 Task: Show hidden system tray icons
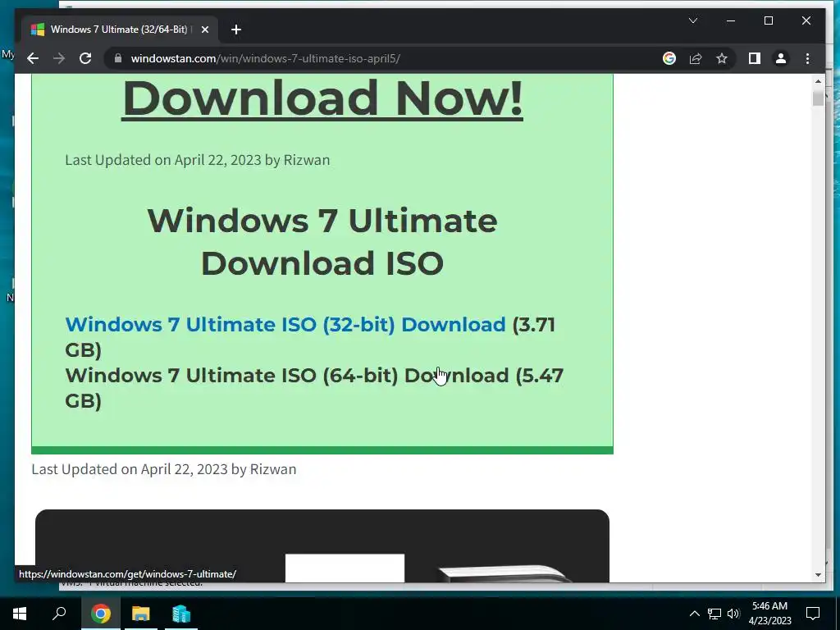pos(694,614)
